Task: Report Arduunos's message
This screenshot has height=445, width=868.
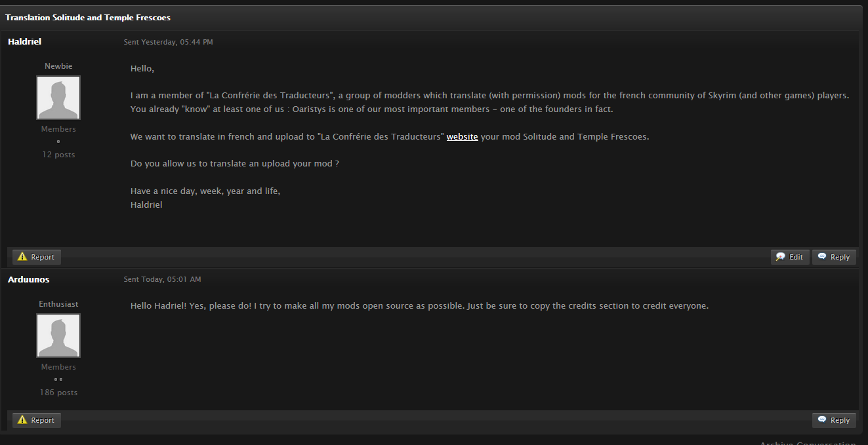Action: point(37,420)
